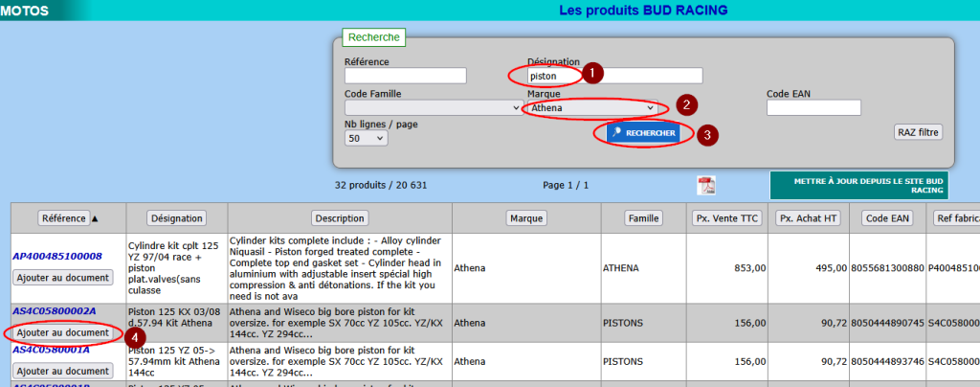Viewport: 980px width, 387px height.
Task: Select EAN code 8050444893746
Action: pos(887,361)
